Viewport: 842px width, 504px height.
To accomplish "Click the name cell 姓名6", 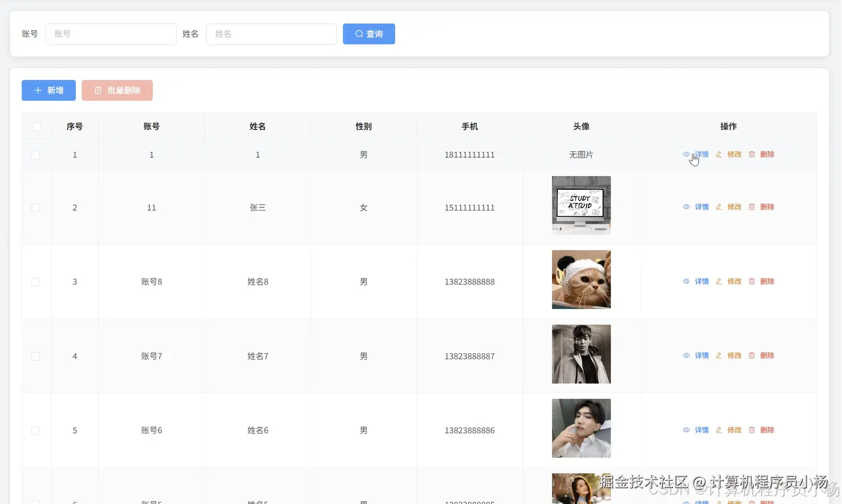I will pos(258,430).
